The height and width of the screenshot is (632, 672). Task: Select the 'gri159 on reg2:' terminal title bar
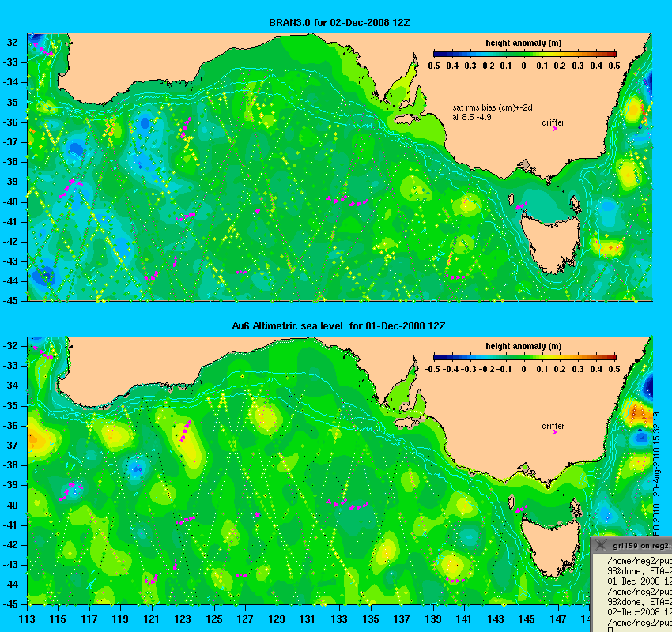[x=632, y=545]
